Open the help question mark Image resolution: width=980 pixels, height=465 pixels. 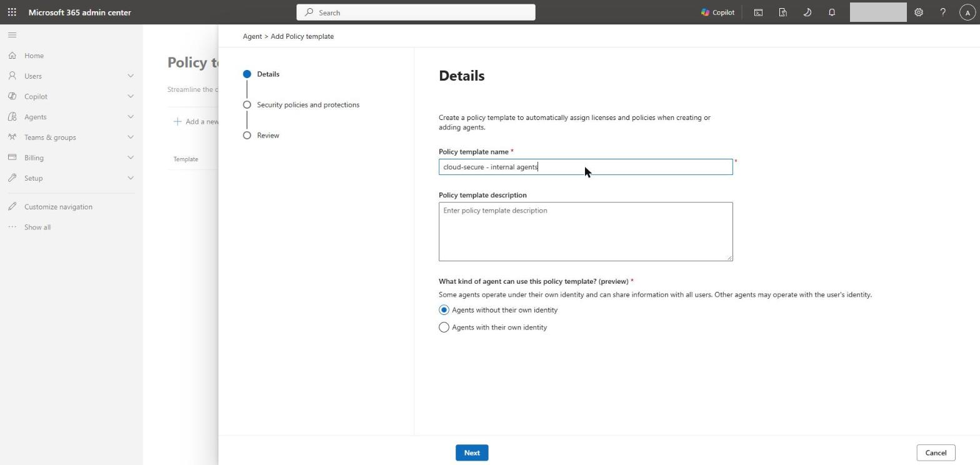pos(942,12)
